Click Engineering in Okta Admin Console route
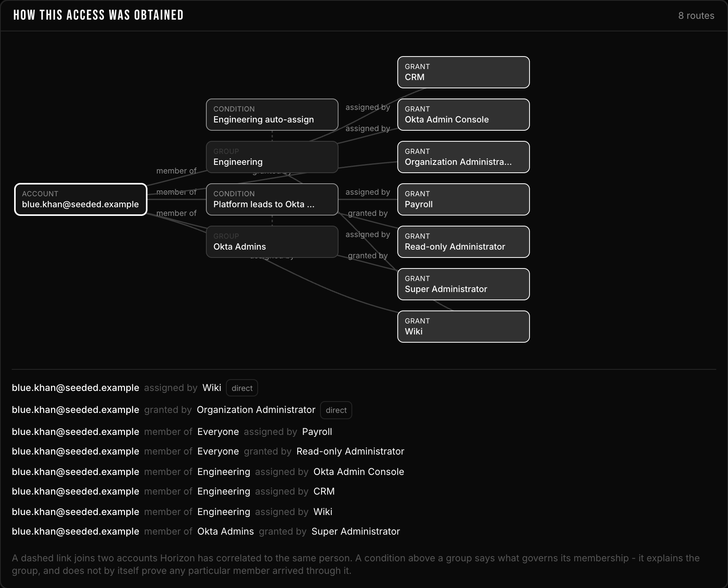Screen dimensions: 728x588 point(224,472)
